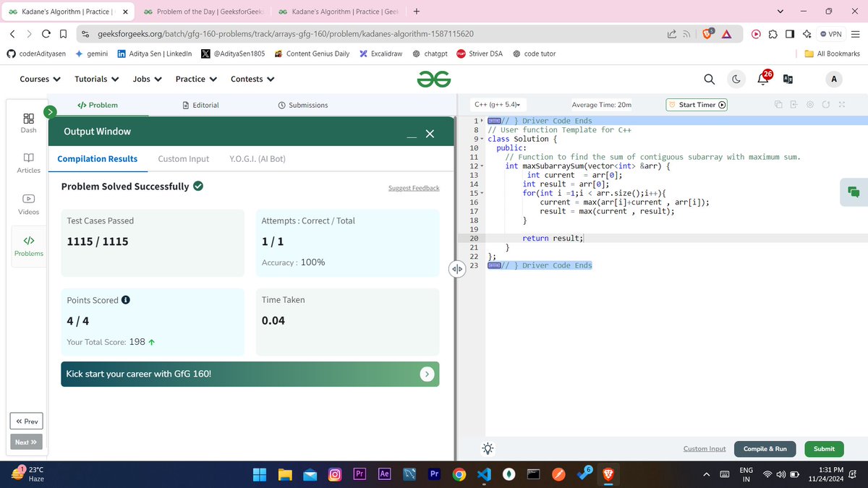The height and width of the screenshot is (488, 868).
Task: Expand the Practice dropdown menu
Action: coord(196,80)
